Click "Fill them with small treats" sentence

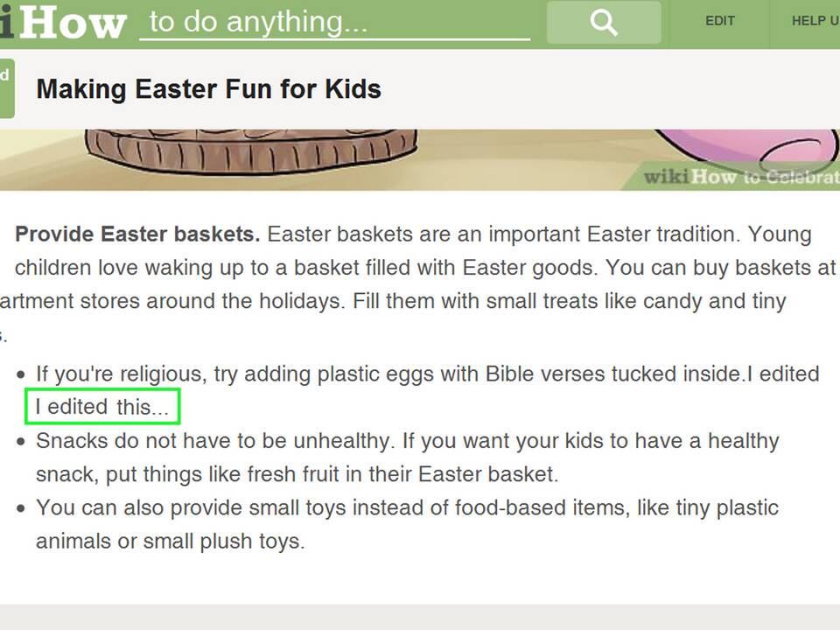569,301
